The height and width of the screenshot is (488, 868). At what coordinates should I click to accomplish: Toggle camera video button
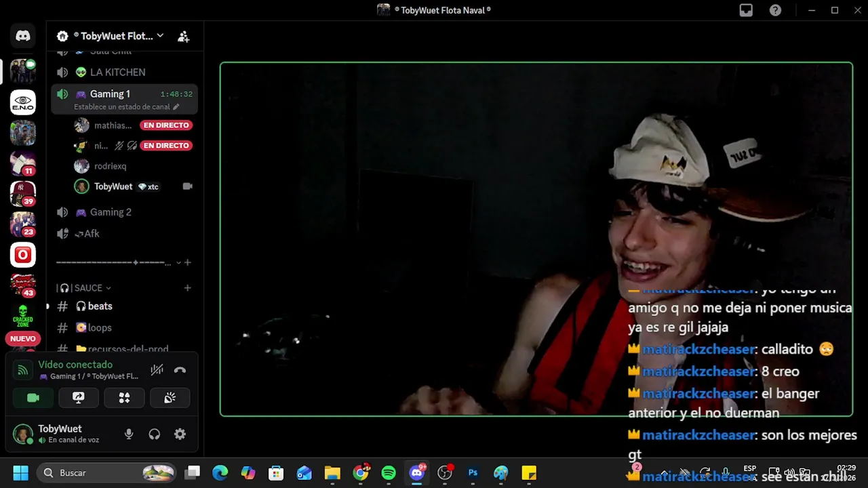[33, 398]
